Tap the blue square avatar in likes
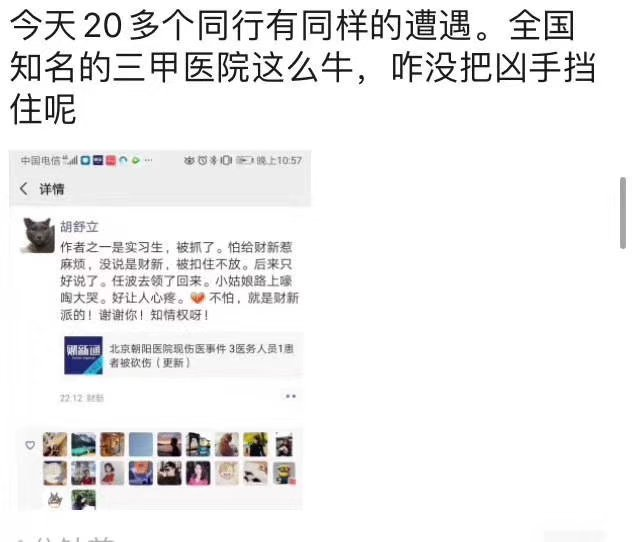632x542 pixels. (x=141, y=444)
